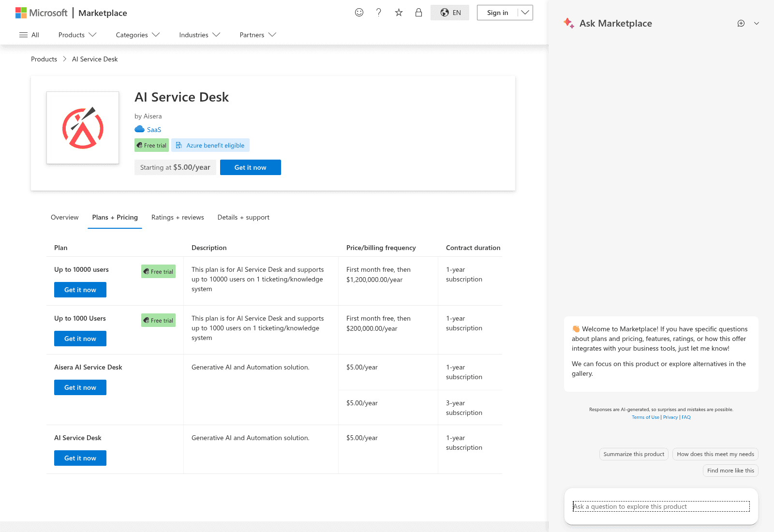Click the Starting at $5.00/year label
The width and height of the screenshot is (774, 532).
pyautogui.click(x=175, y=167)
